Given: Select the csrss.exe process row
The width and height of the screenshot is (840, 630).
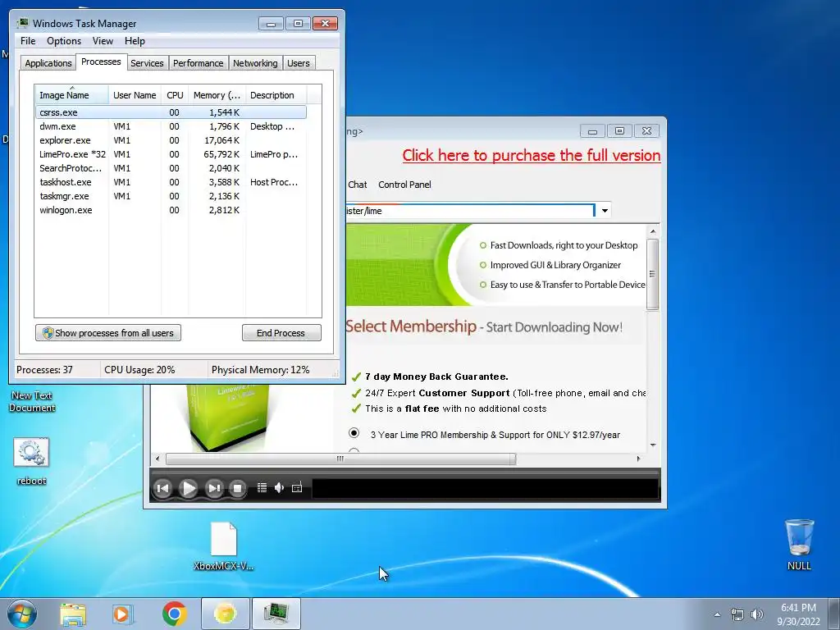Looking at the screenshot, I should click(171, 112).
